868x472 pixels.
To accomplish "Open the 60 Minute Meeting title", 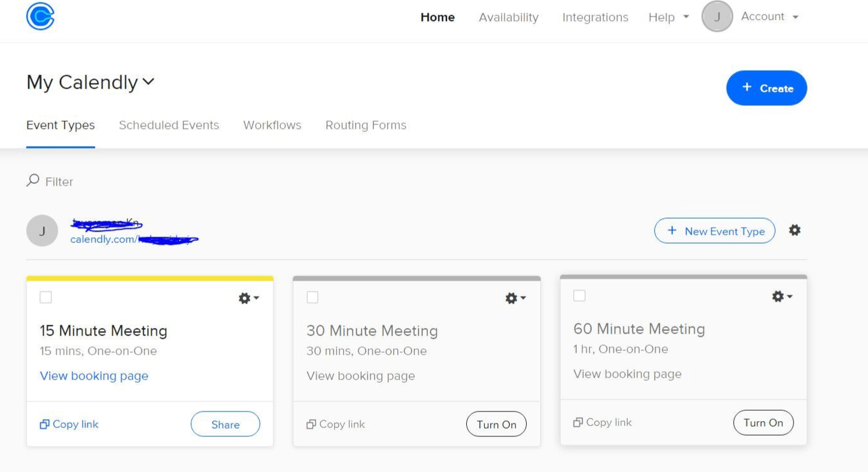I will pos(639,328).
